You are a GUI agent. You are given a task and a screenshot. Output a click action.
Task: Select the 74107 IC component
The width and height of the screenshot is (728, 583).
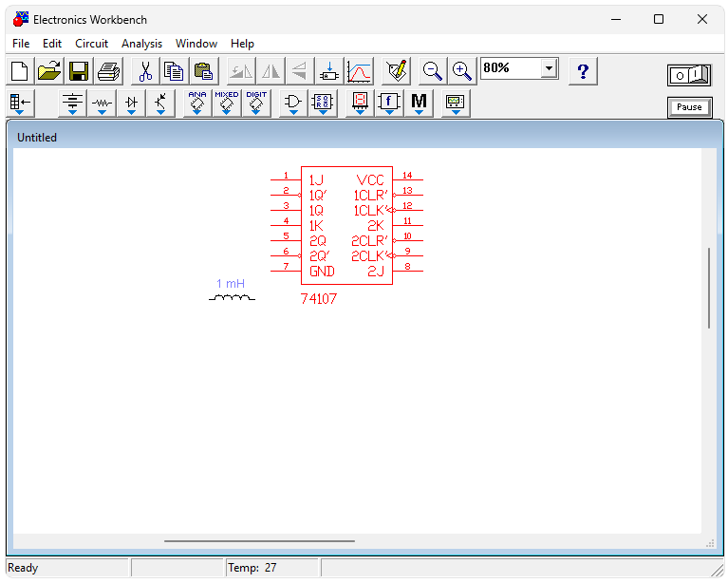(x=346, y=225)
